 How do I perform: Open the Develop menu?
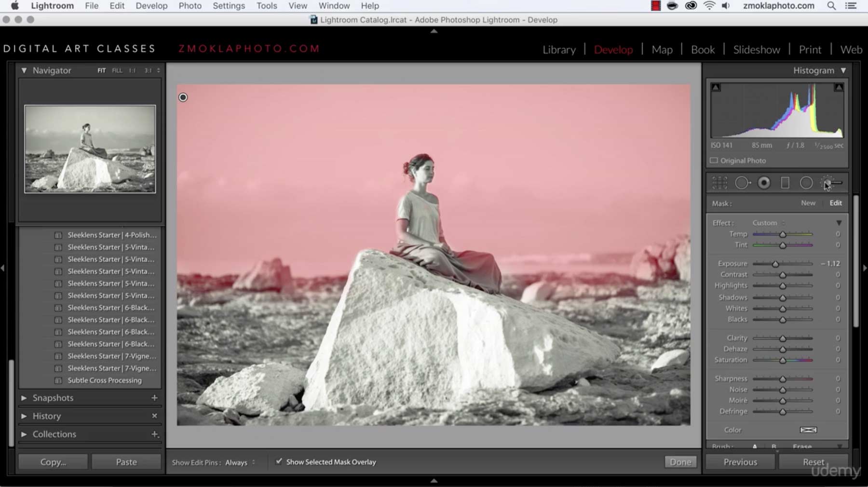tap(151, 6)
